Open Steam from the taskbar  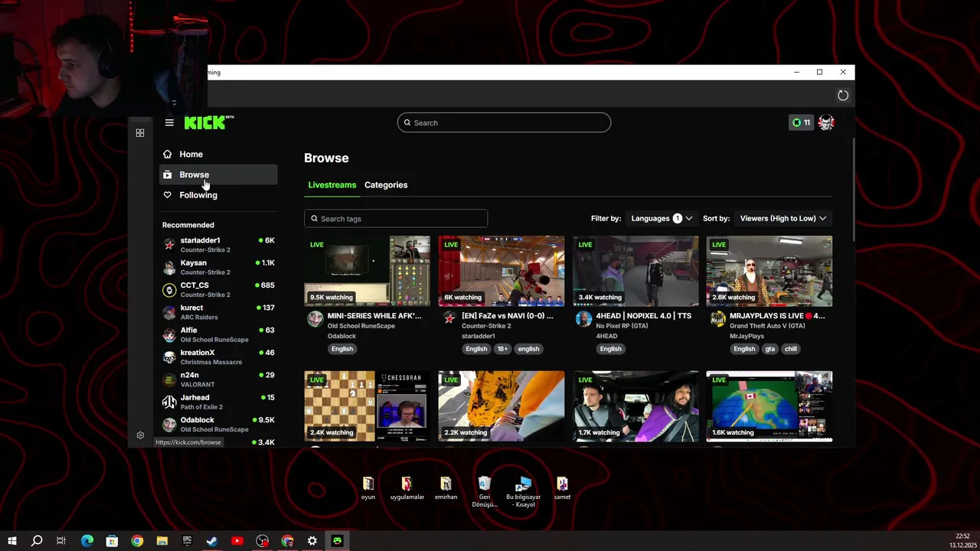tap(212, 541)
